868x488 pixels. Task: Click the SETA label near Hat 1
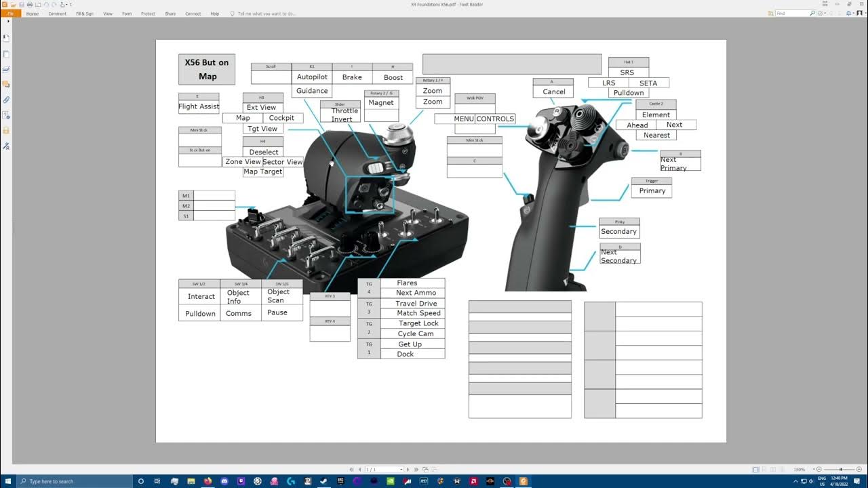point(648,83)
